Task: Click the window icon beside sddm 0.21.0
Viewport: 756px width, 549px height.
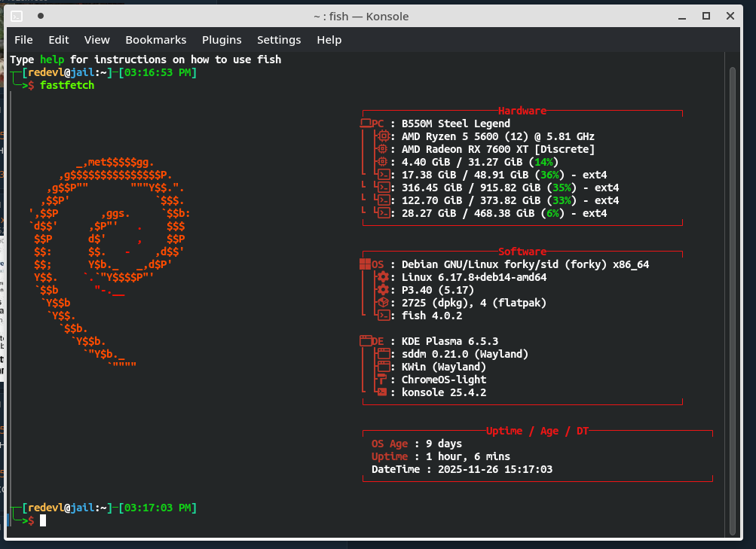Action: (x=384, y=354)
